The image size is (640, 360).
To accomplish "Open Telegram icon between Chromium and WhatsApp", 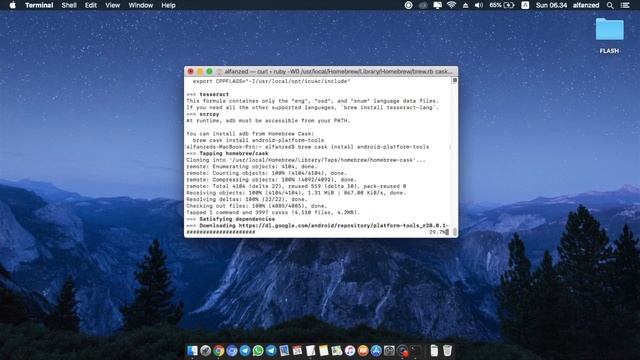I will (245, 350).
